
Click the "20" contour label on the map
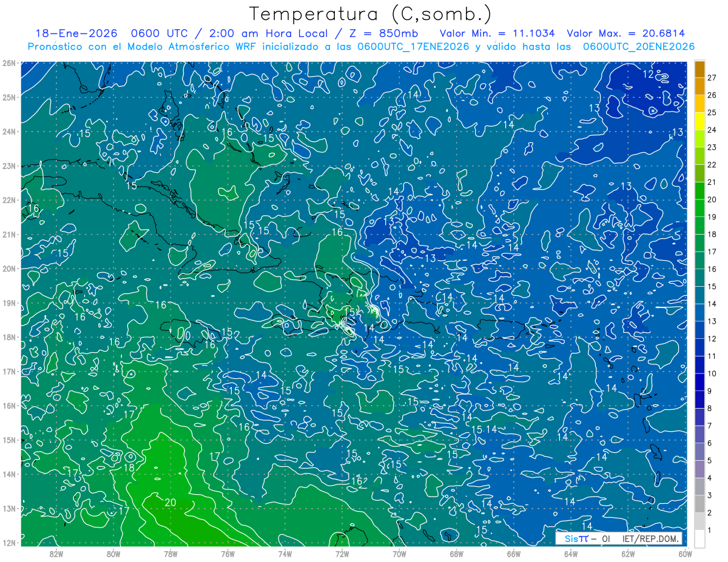pos(170,503)
